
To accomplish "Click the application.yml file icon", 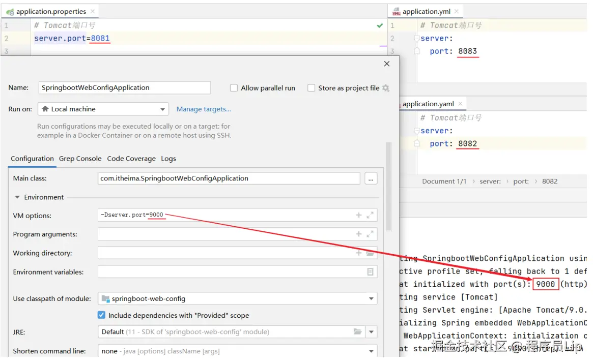I will [396, 12].
